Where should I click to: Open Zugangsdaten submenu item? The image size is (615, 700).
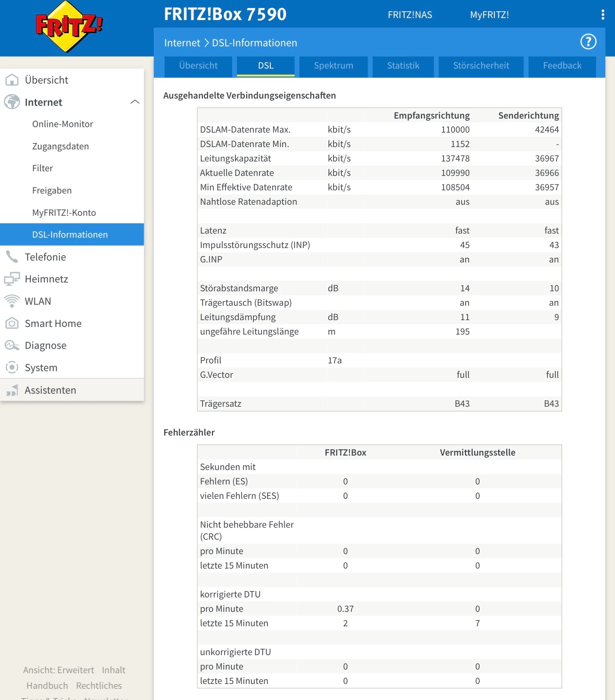(72, 146)
